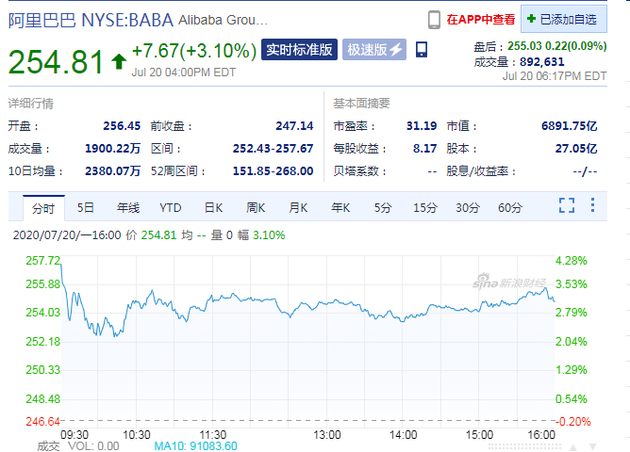
Task: Open the 日K daily candlestick tab
Action: click(213, 208)
